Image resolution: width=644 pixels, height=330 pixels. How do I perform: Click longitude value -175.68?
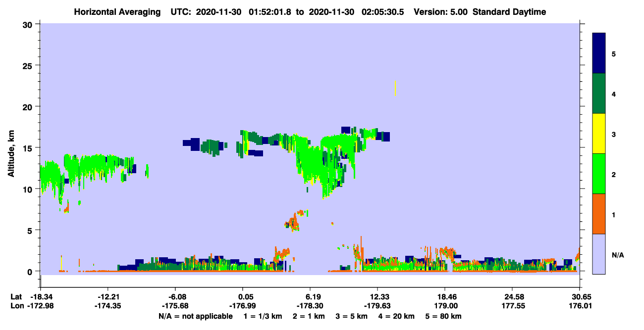click(175, 306)
